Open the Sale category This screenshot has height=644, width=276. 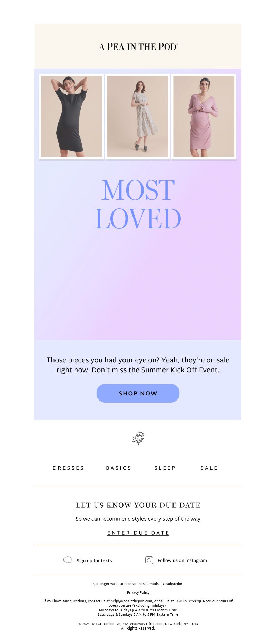tap(209, 468)
